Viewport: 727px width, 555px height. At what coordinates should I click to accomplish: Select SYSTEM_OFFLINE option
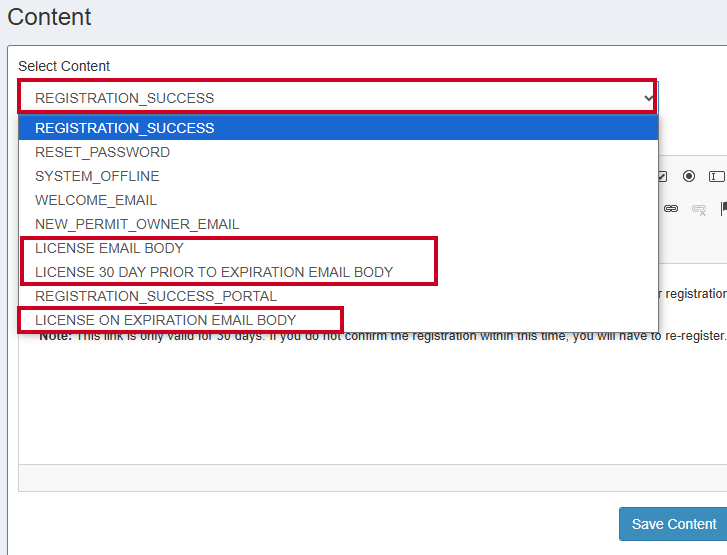point(338,176)
